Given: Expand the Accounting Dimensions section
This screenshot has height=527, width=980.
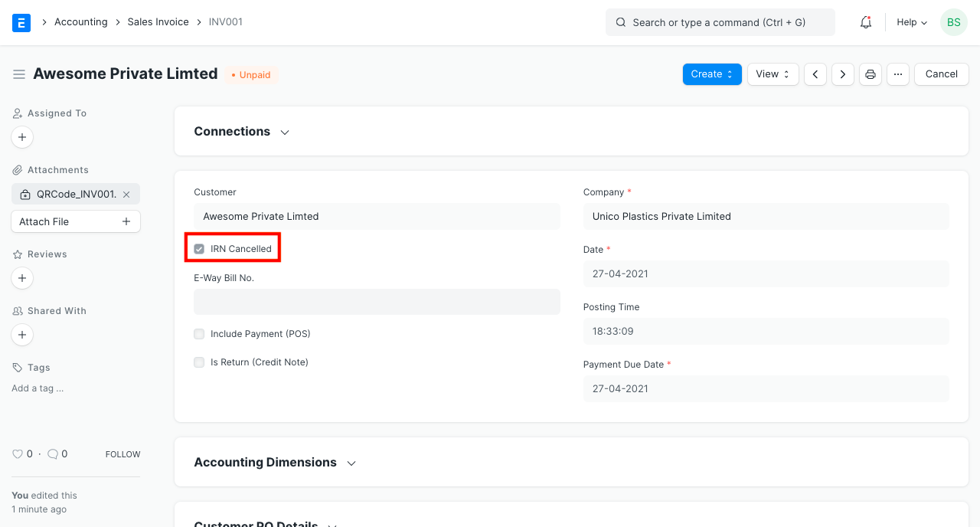Looking at the screenshot, I should (351, 463).
